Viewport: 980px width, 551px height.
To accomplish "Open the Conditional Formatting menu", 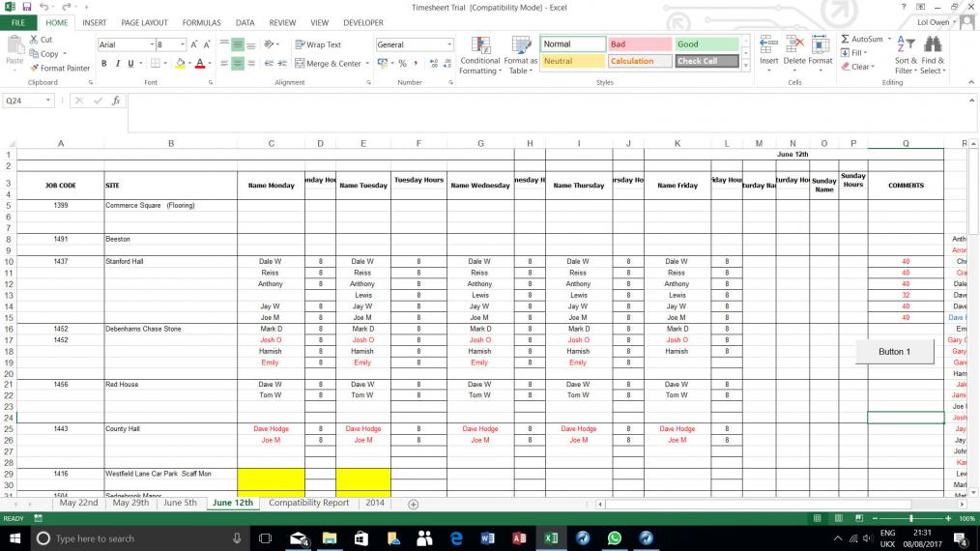I will (x=479, y=56).
